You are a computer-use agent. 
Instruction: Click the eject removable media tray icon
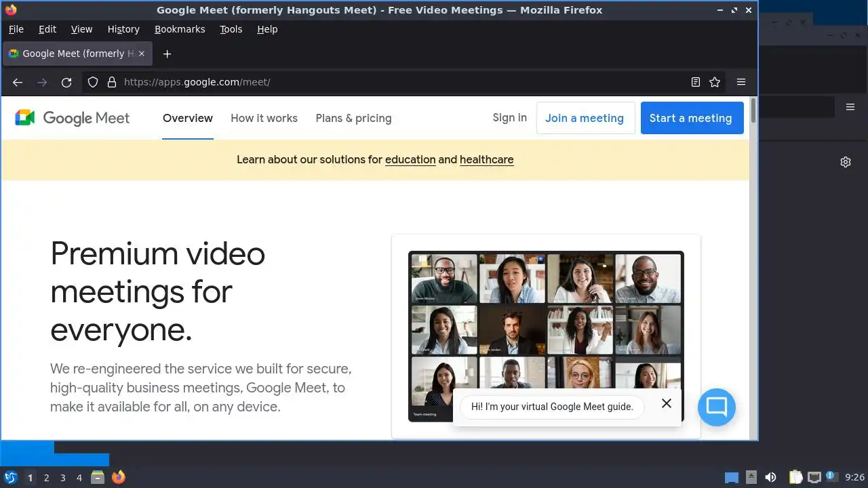[751, 477]
